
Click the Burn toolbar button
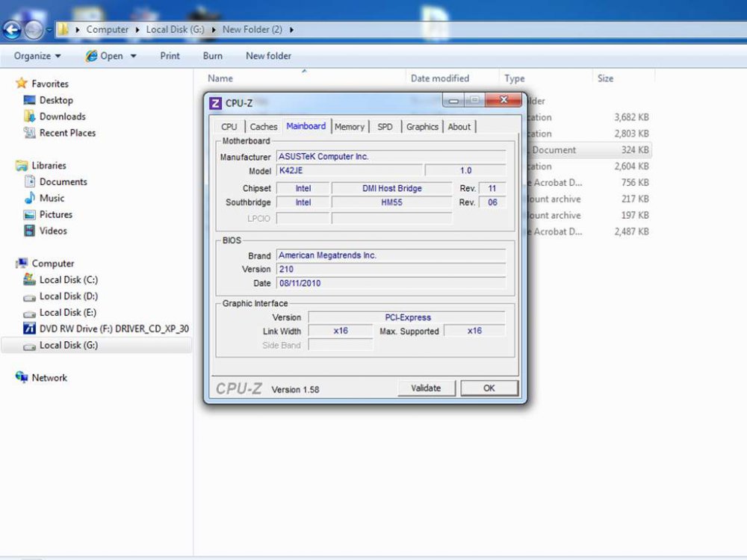(x=212, y=56)
